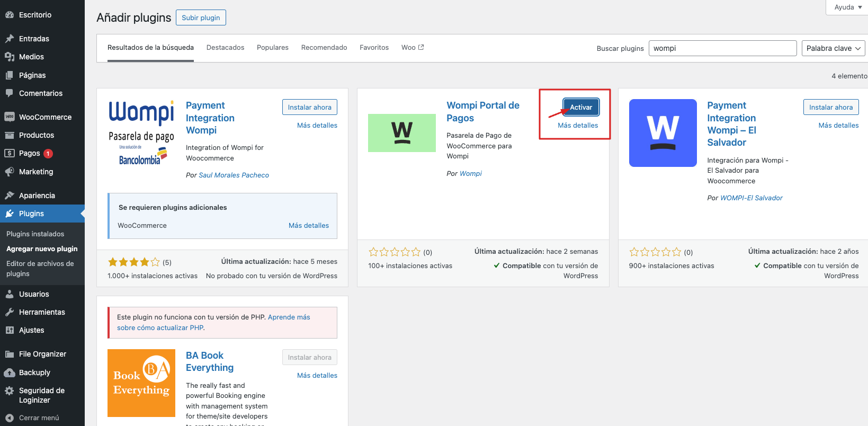Viewport: 868px width, 426px height.
Task: Click the Apariencia paintbrush icon
Action: click(9, 196)
